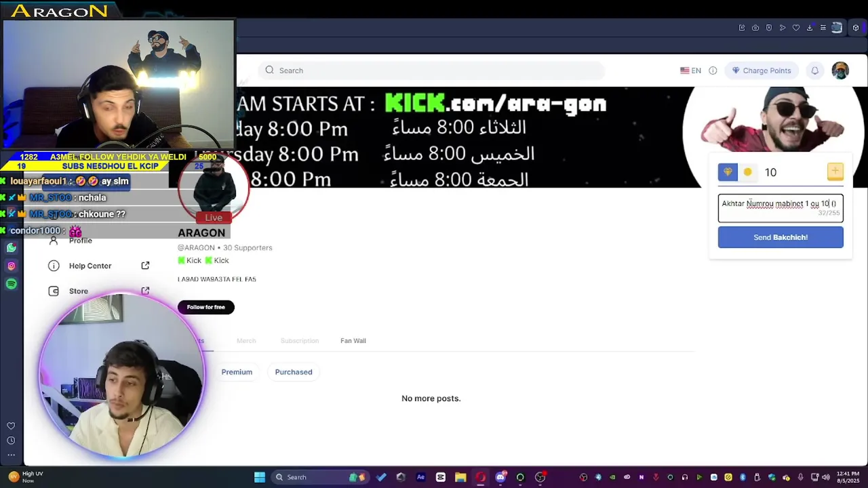Click the "@ARAGON • 30 Supporters" text

point(225,247)
